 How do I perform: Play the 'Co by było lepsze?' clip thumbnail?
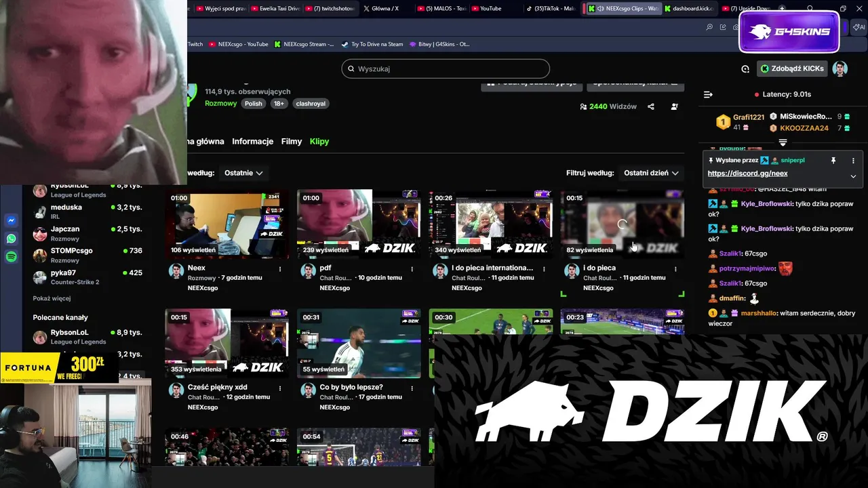pyautogui.click(x=359, y=344)
